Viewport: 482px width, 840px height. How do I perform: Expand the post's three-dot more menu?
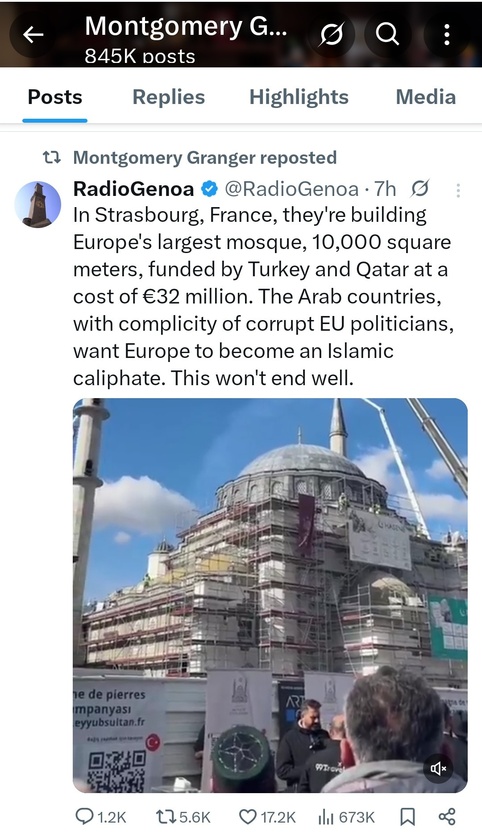[x=458, y=190]
